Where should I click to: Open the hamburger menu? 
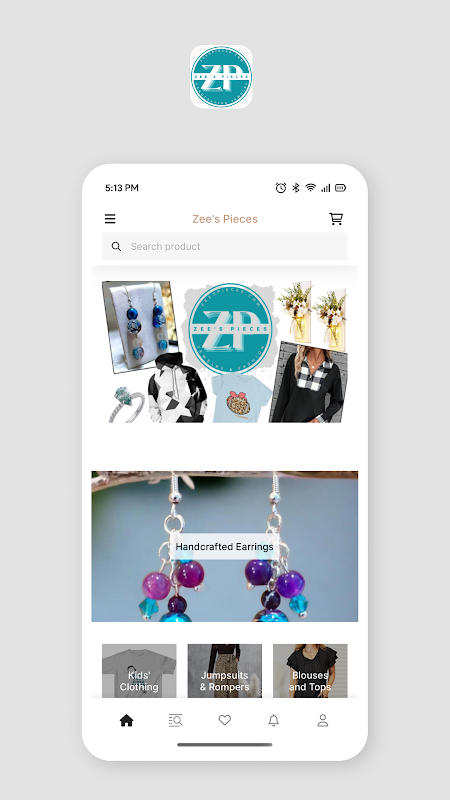click(110, 219)
